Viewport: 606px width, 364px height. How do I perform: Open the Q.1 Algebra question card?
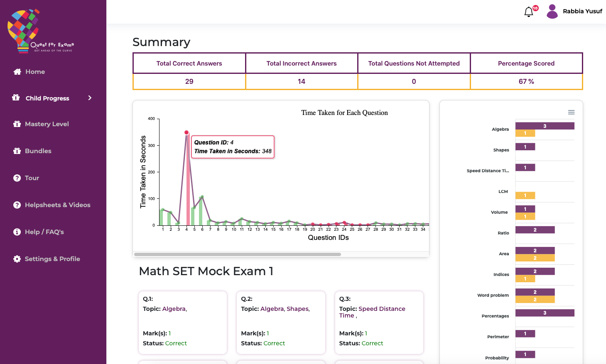pyautogui.click(x=182, y=322)
